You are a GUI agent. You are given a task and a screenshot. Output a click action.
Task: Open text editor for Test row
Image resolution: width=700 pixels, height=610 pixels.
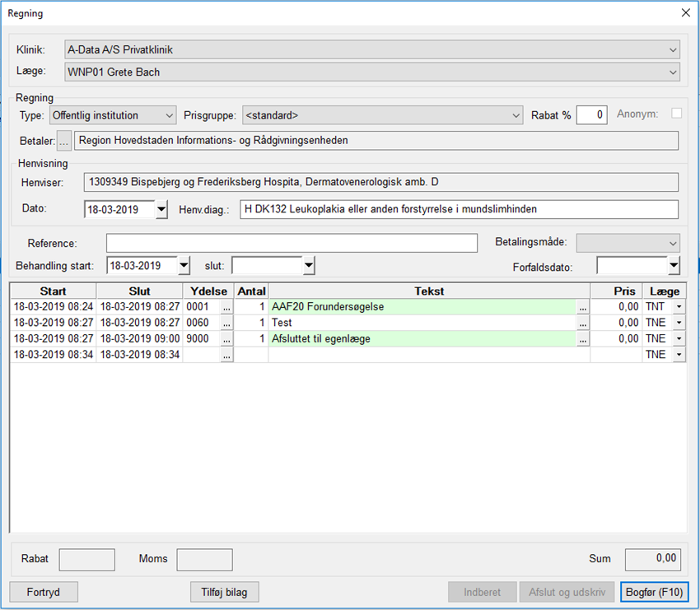[582, 323]
